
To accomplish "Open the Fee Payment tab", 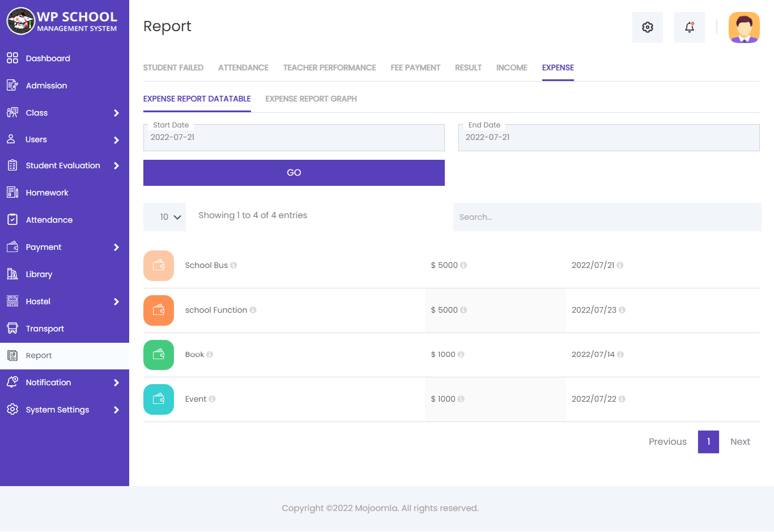I will click(x=415, y=67).
